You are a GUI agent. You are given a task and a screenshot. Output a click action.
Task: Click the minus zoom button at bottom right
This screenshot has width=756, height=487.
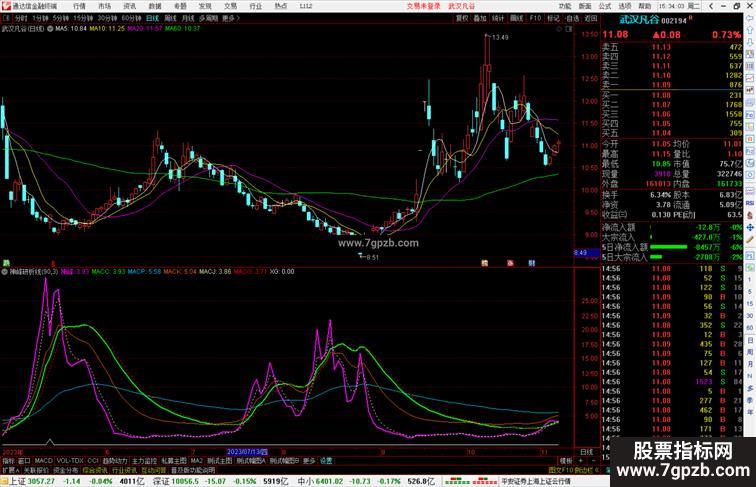pyautogui.click(x=593, y=461)
